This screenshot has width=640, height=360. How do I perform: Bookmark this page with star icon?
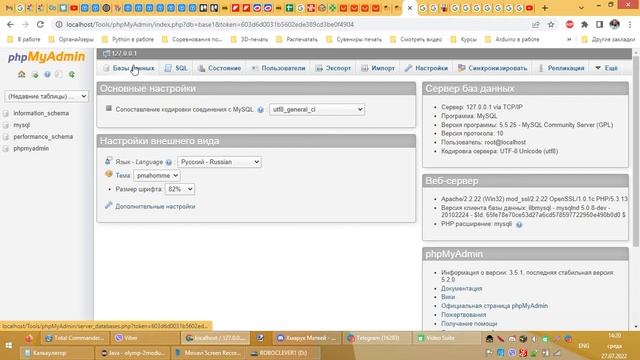click(551, 24)
